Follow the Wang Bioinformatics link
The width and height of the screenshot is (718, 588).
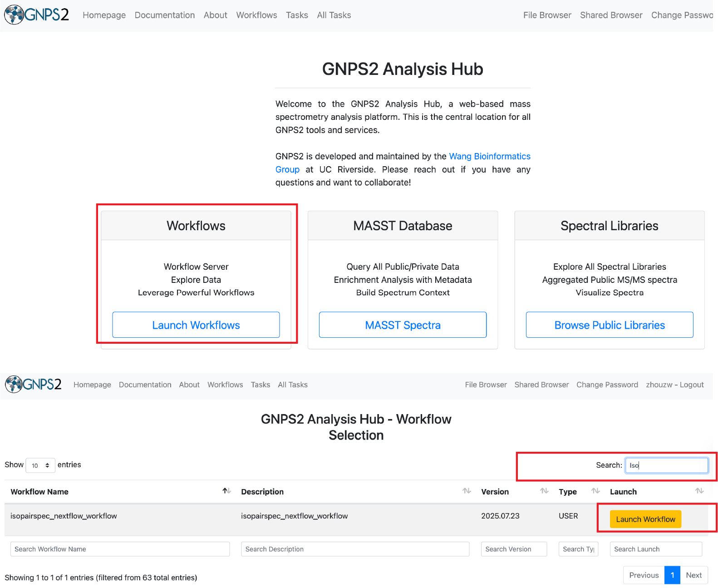pyautogui.click(x=490, y=156)
